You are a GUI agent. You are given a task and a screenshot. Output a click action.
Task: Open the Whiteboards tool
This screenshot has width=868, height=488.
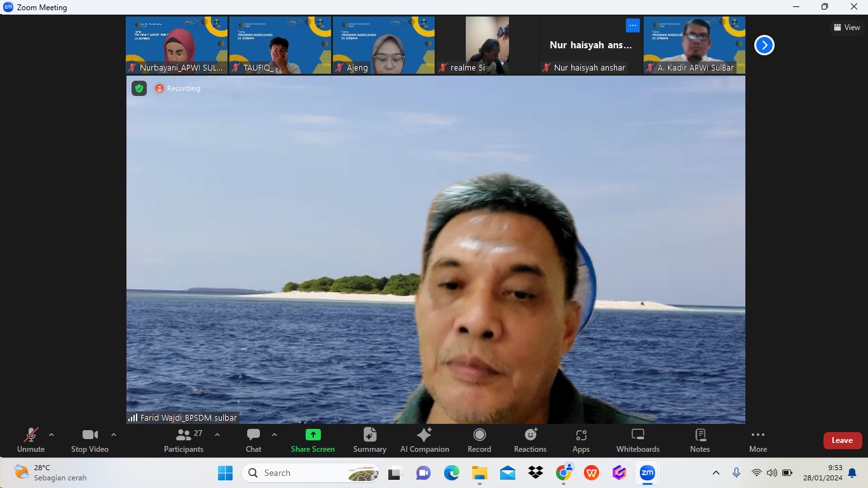(x=637, y=440)
